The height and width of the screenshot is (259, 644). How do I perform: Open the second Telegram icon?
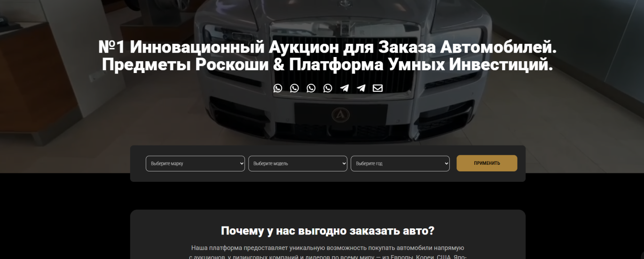coord(361,88)
